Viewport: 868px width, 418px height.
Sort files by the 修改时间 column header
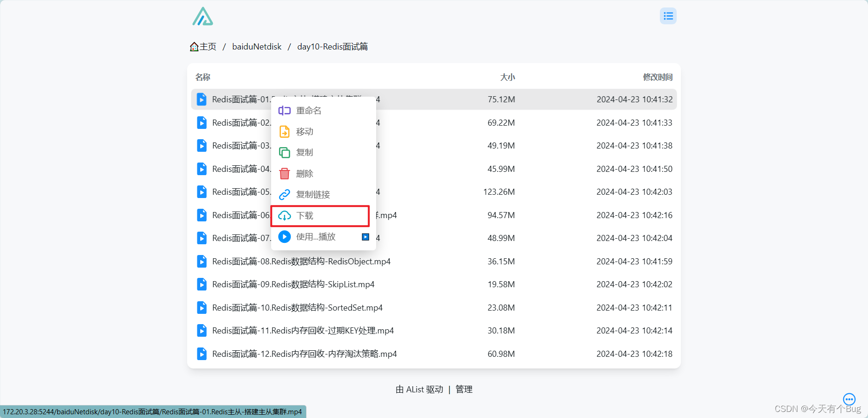(x=658, y=77)
